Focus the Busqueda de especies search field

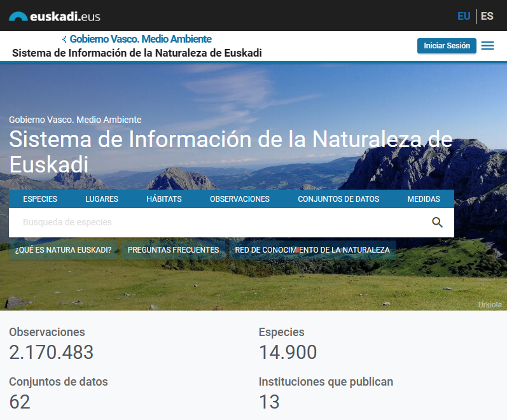click(216, 222)
